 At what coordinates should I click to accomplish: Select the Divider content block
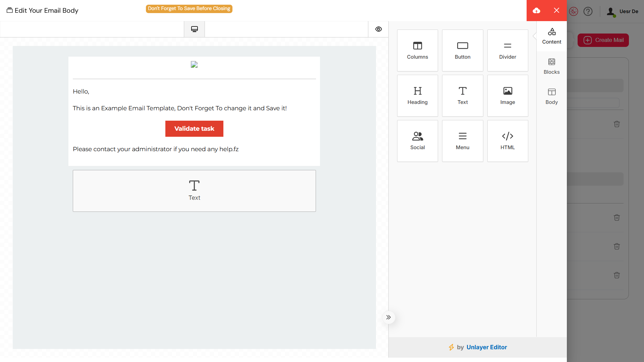pyautogui.click(x=507, y=50)
